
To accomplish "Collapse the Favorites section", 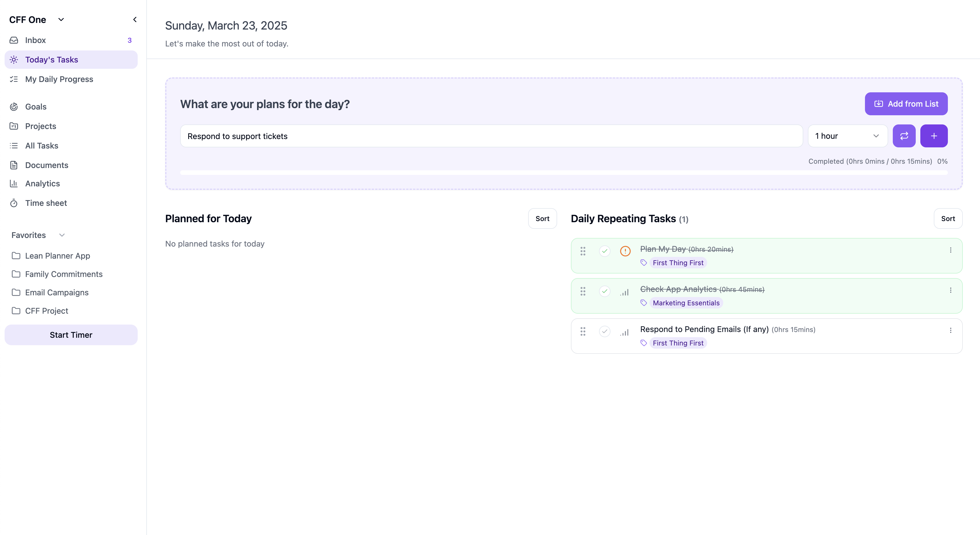I will pyautogui.click(x=62, y=235).
